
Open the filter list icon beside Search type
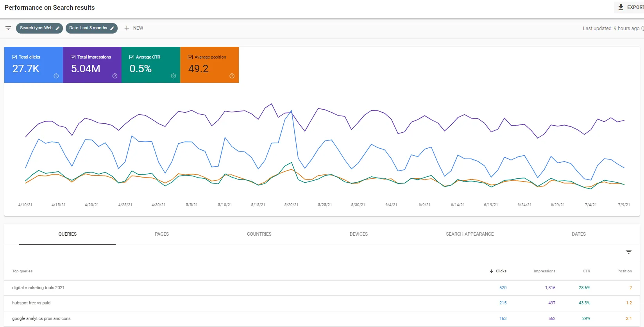8,28
